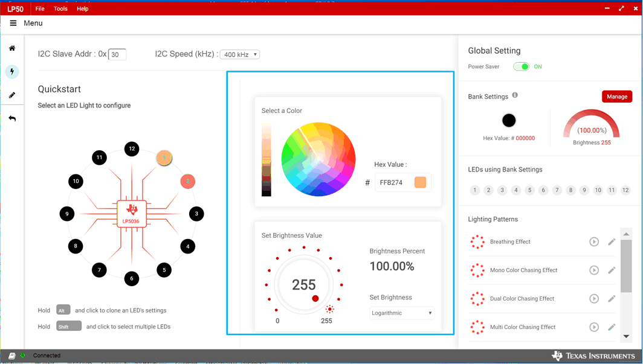Viewport: 643px width, 364px height.
Task: Click the Bank Settings info tooltip icon
Action: (x=514, y=95)
